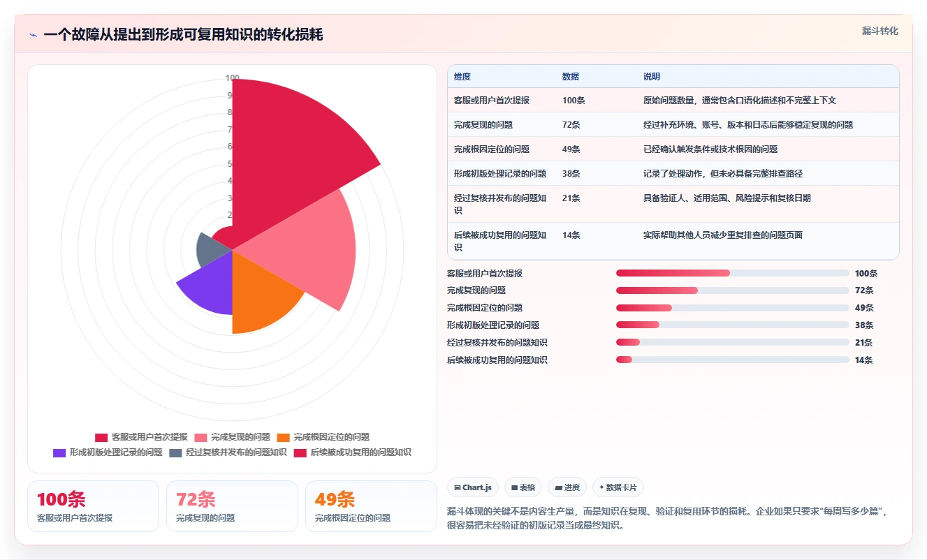
Task: Click description 已经确认触发条件或技术根因的问题
Action: point(710,149)
